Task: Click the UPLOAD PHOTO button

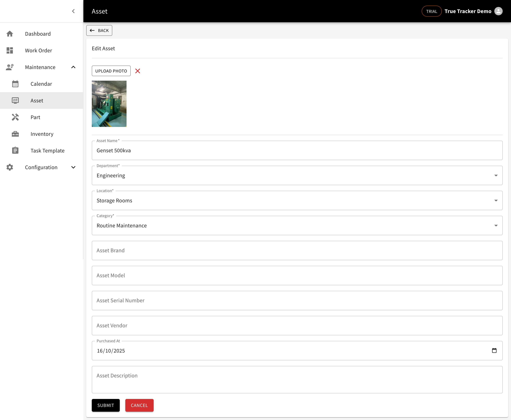Action: 111,71
